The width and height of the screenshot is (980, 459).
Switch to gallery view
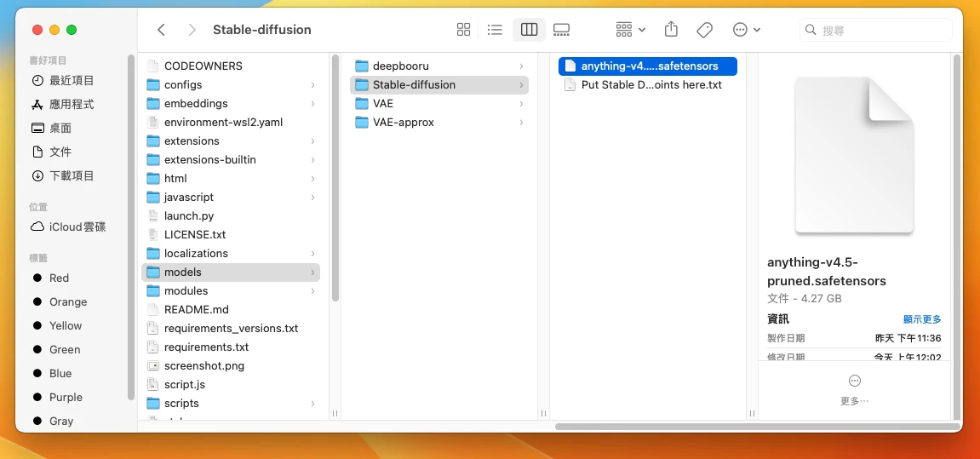561,30
